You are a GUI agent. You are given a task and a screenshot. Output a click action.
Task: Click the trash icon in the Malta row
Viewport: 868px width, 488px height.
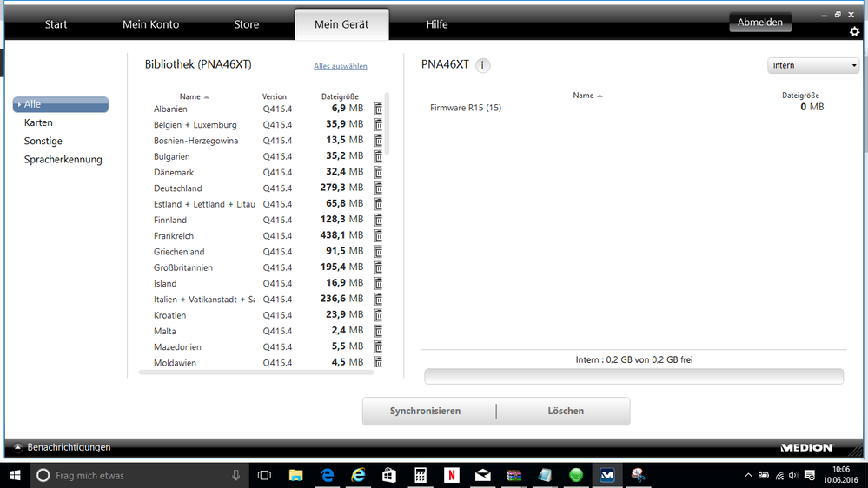[x=378, y=331]
